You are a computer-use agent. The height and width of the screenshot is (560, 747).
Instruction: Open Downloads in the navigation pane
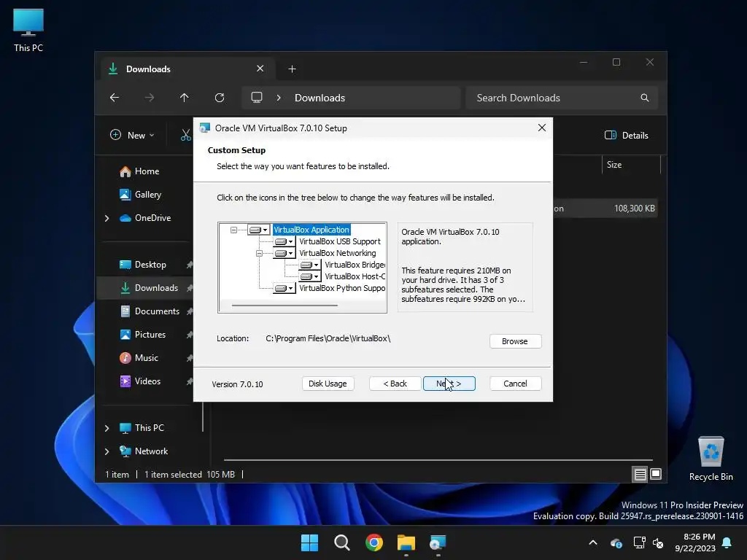coord(156,288)
